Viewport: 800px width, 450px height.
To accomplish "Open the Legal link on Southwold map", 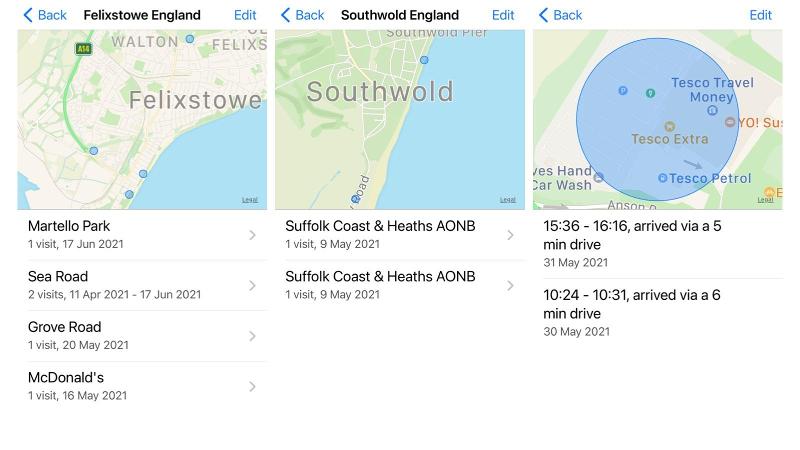I will [x=508, y=200].
